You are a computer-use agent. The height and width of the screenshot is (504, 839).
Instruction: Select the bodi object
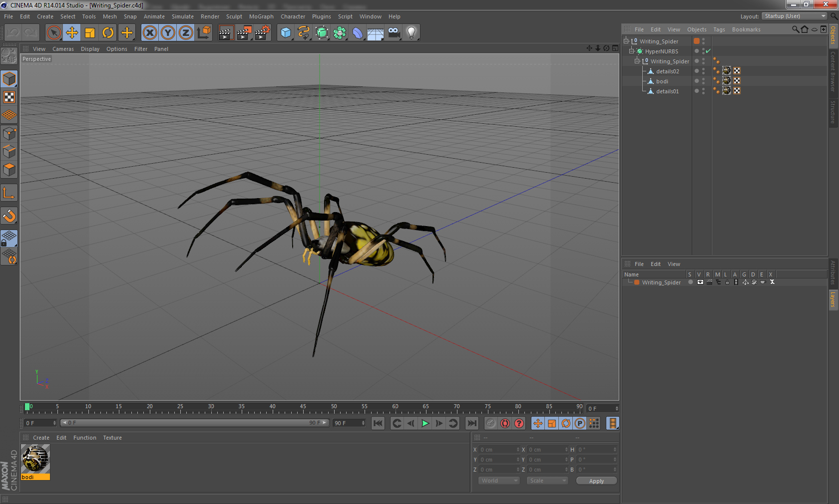[x=662, y=81]
